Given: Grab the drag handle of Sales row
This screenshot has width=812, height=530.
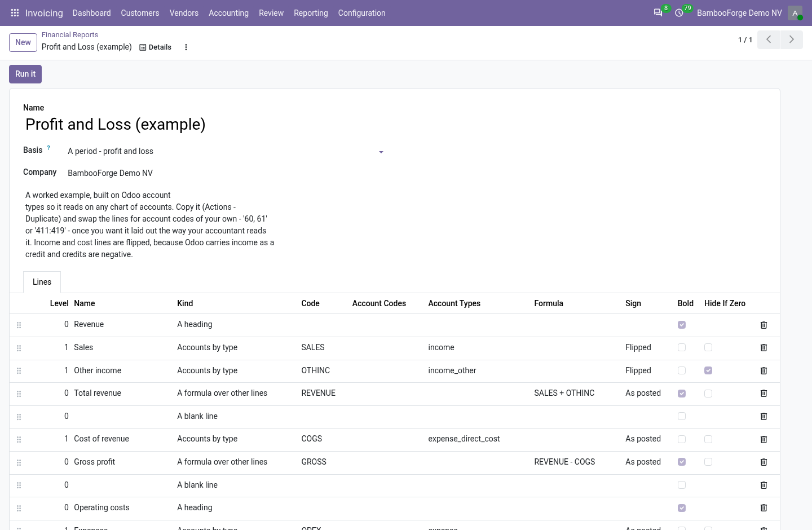Looking at the screenshot, I should (19, 348).
